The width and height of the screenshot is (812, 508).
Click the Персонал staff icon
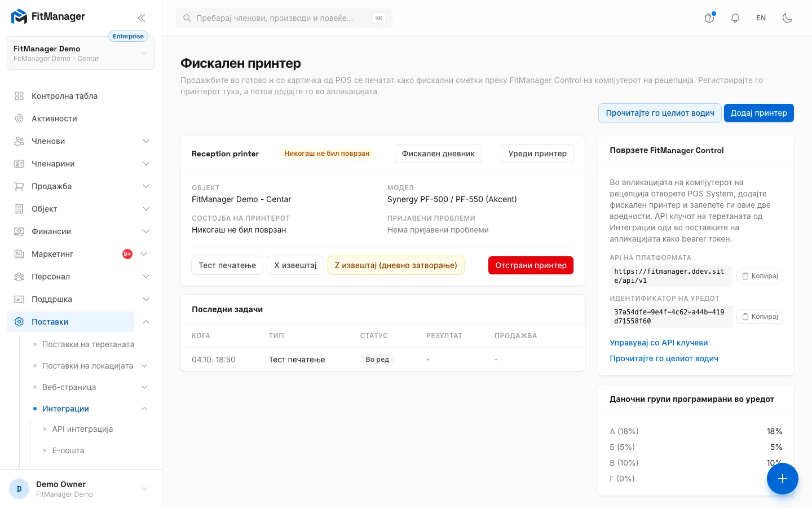(x=19, y=277)
